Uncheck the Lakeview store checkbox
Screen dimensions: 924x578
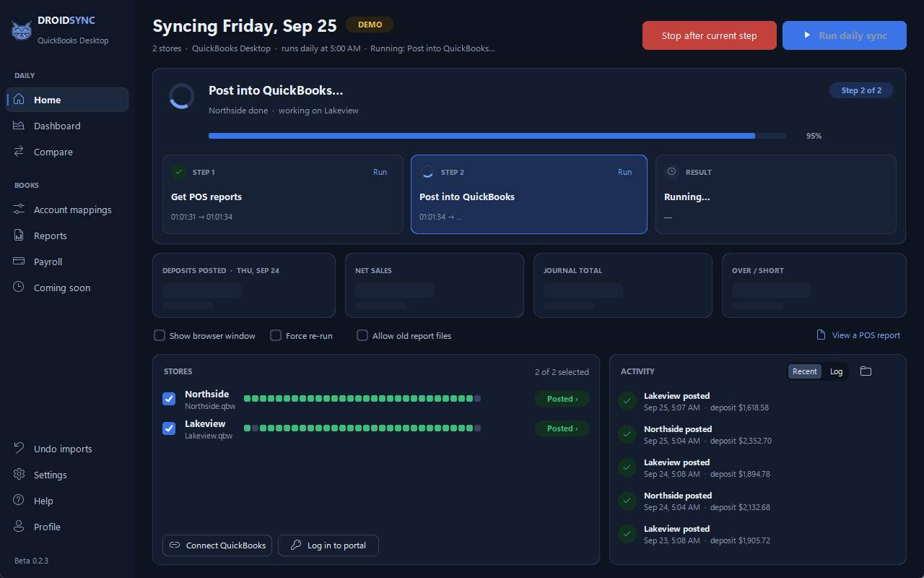(169, 428)
